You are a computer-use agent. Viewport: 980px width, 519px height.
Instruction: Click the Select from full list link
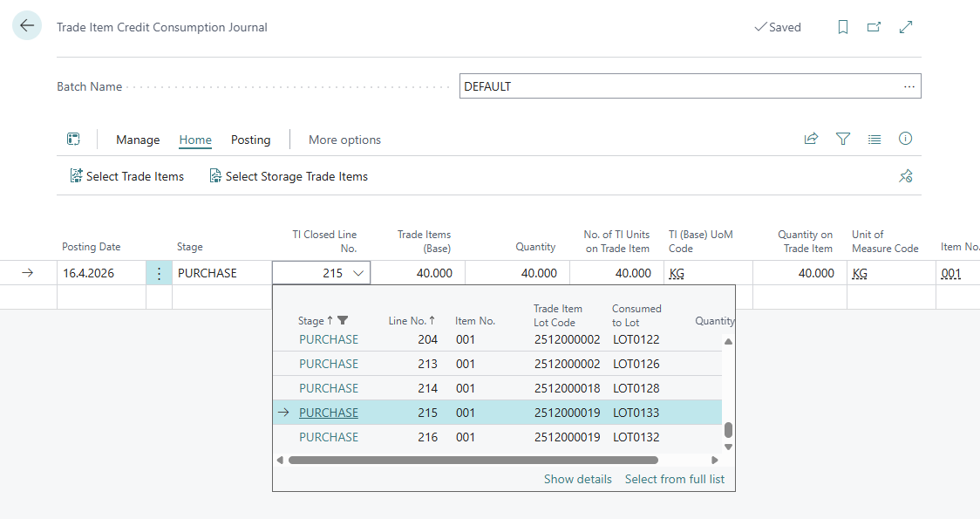pos(674,479)
